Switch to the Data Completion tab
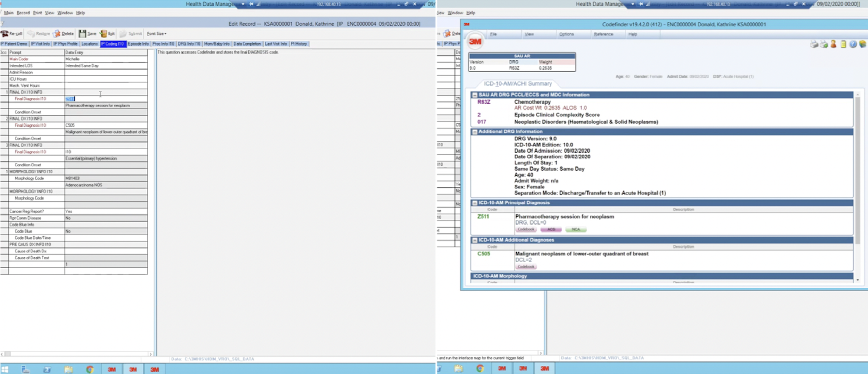 [x=247, y=44]
